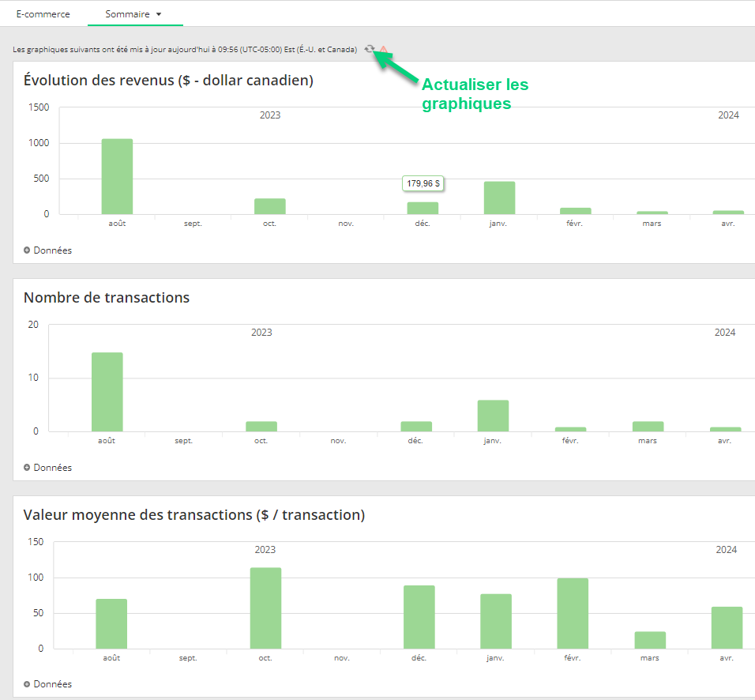
Task: Click the 1500 axis value in revenue chart
Action: [x=39, y=107]
